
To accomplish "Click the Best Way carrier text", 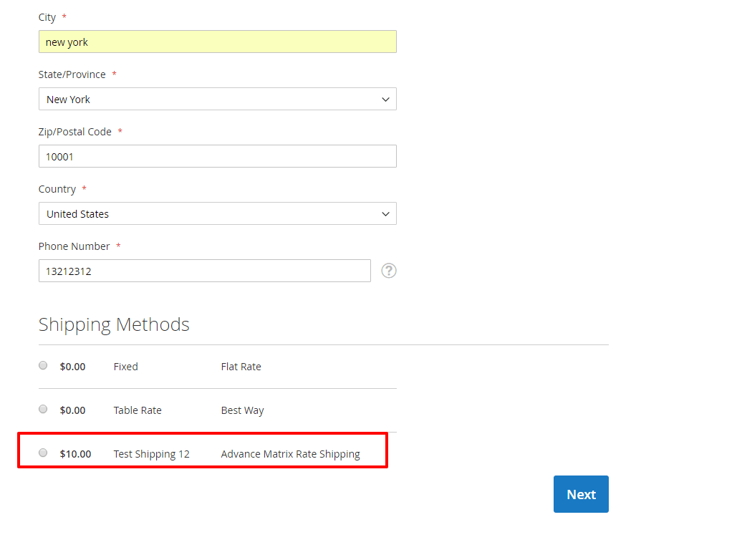I will click(x=242, y=410).
